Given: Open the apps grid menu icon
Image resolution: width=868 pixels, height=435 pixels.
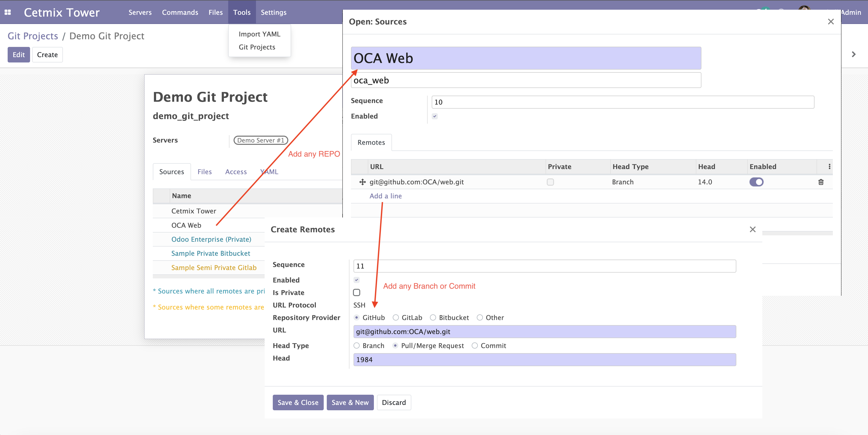Looking at the screenshot, I should pyautogui.click(x=8, y=12).
